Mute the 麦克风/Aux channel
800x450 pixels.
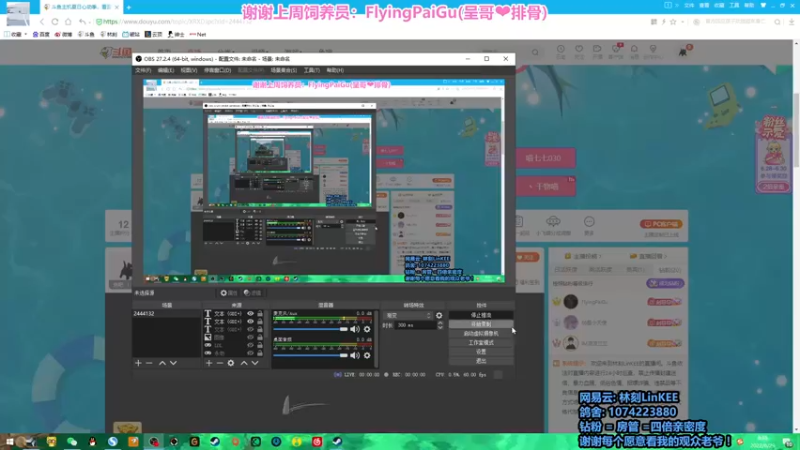(x=355, y=329)
